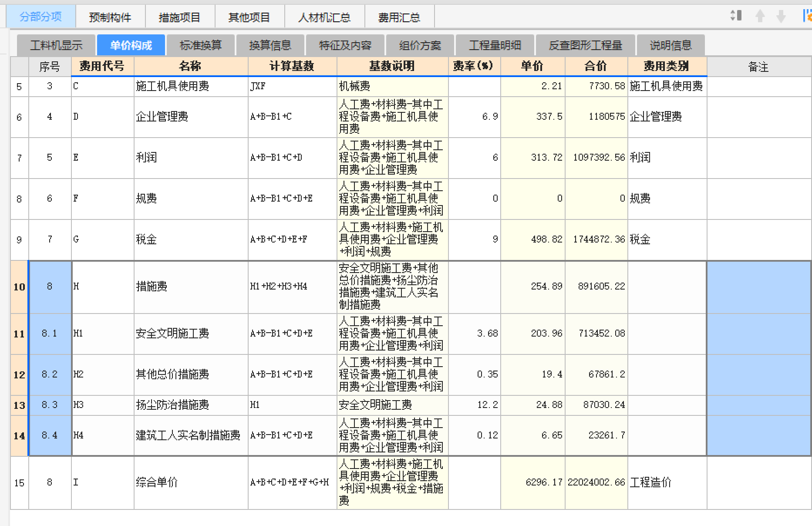
Task: Select the 综合单价 name cell
Action: point(191,482)
